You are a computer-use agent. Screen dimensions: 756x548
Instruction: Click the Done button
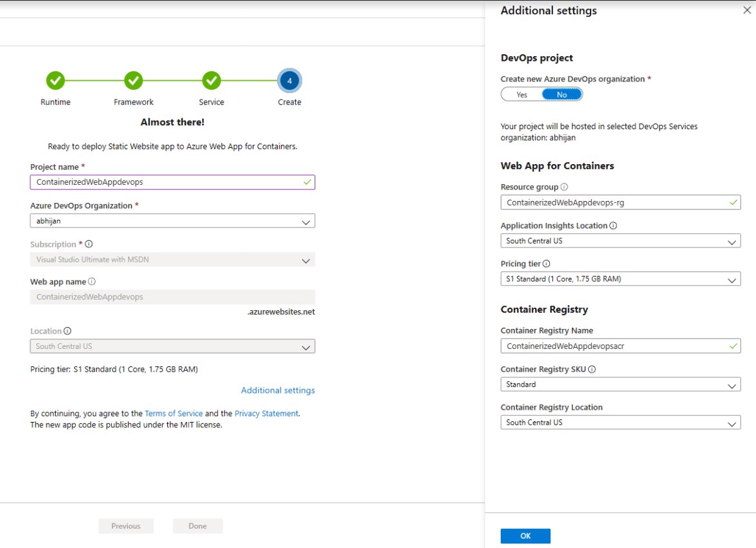[x=198, y=526]
